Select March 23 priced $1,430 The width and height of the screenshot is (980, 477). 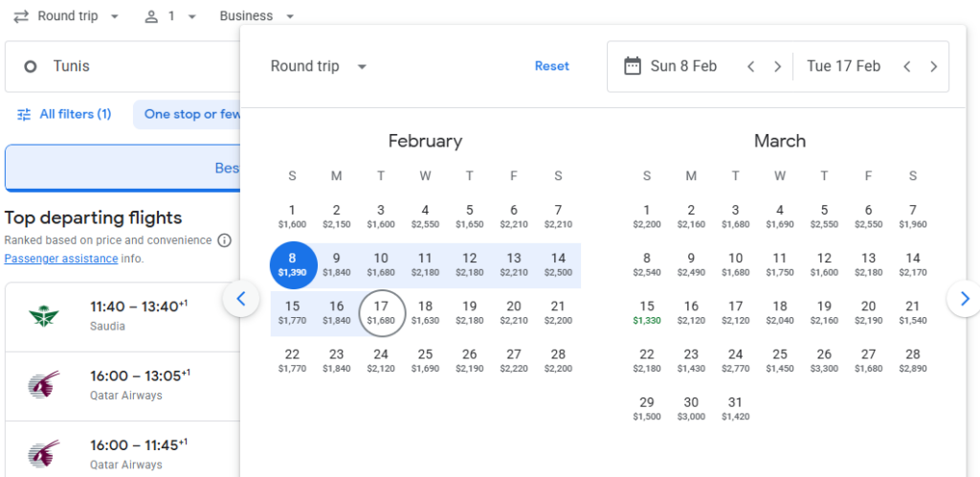pyautogui.click(x=691, y=361)
